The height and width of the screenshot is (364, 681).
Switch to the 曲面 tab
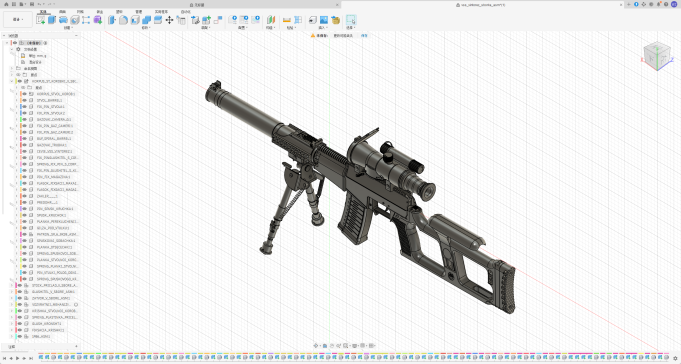[62, 12]
